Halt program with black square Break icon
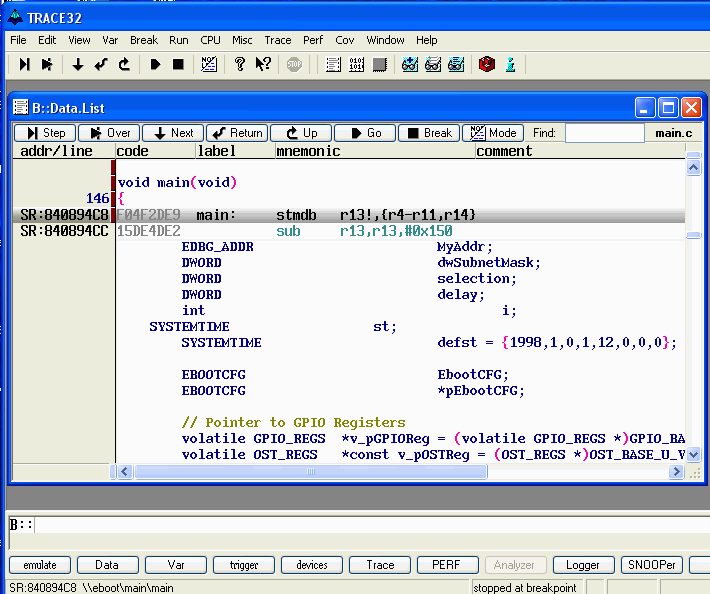 tap(178, 64)
